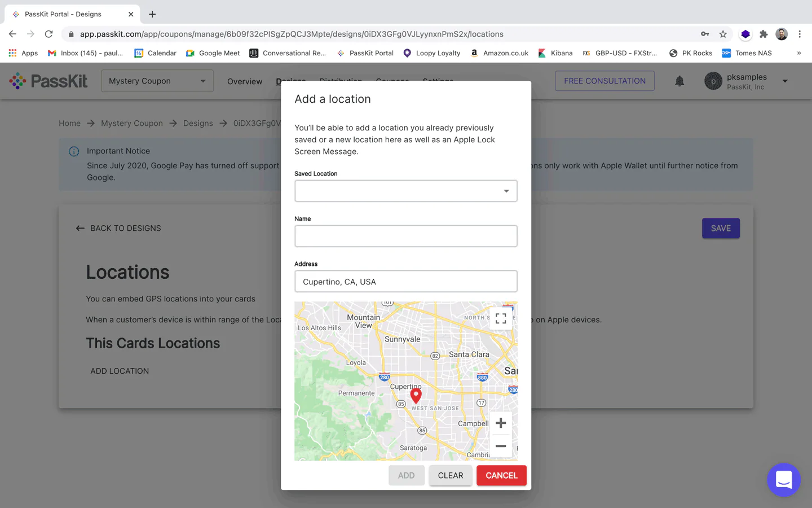This screenshot has height=508, width=812.
Task: Open the Loopy Loyalty bookmark
Action: [x=432, y=53]
